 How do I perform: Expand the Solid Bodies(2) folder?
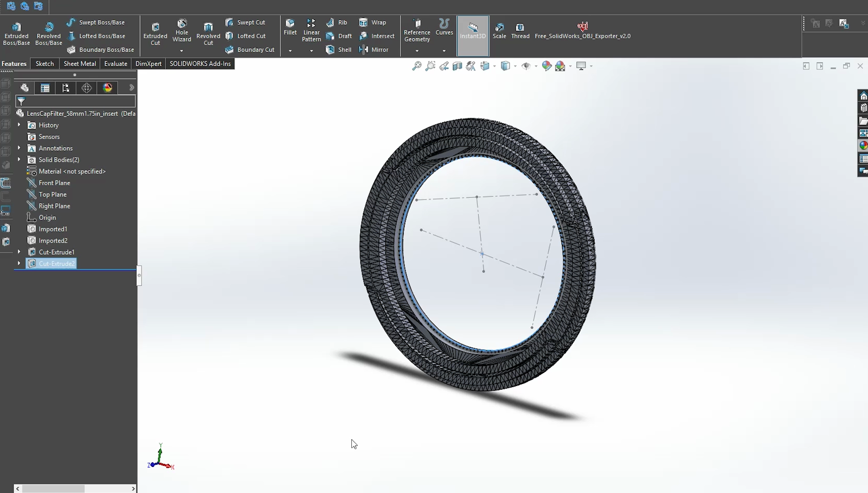point(19,159)
